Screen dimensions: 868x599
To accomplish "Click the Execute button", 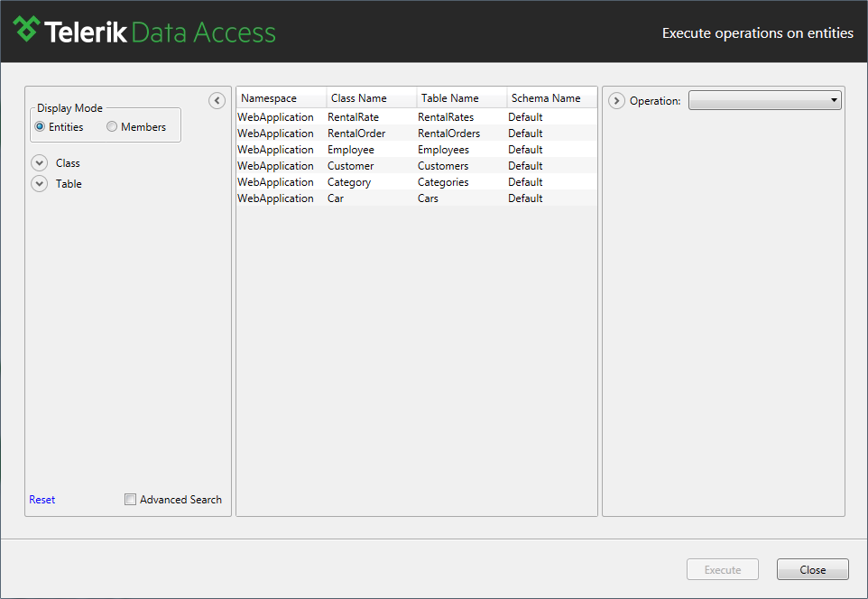I will 723,569.
